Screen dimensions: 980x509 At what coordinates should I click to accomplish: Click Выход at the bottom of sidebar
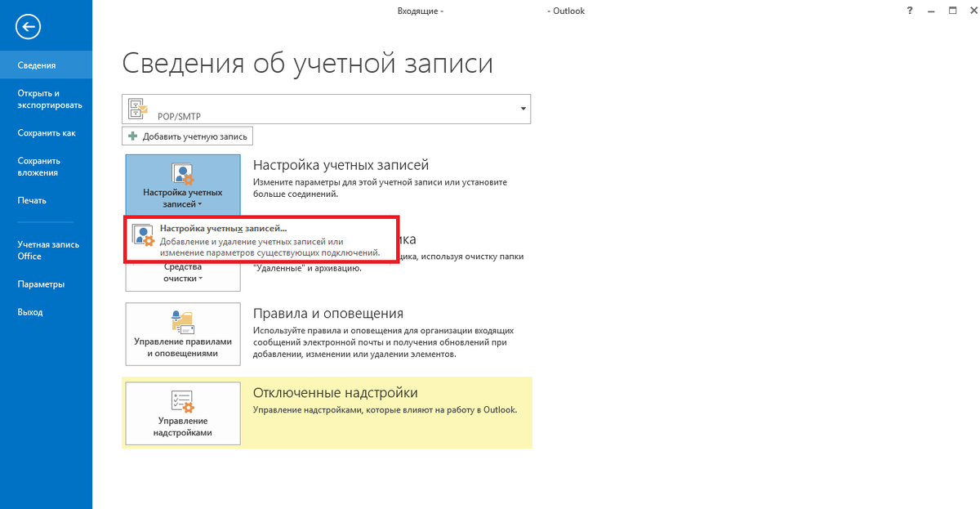[x=29, y=311]
